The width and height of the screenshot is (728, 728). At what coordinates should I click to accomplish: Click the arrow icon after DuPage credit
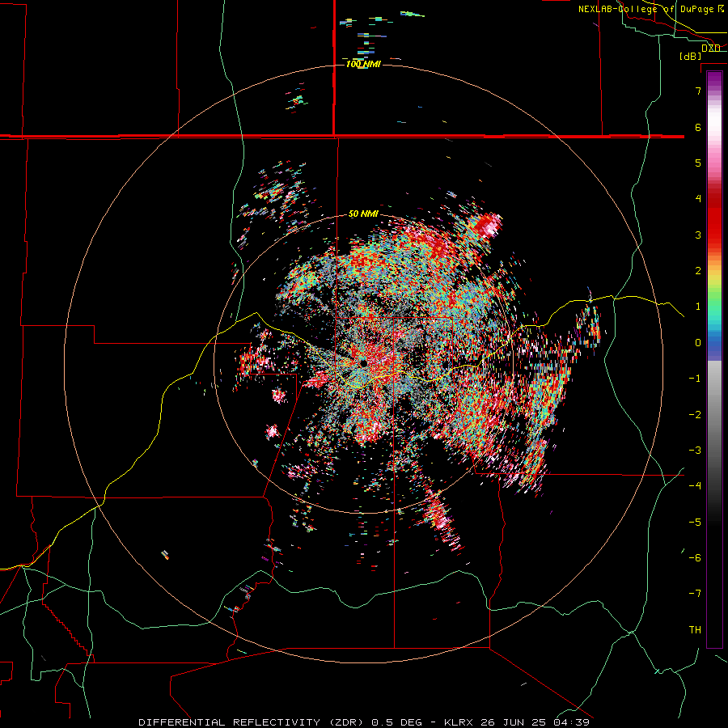(x=721, y=8)
